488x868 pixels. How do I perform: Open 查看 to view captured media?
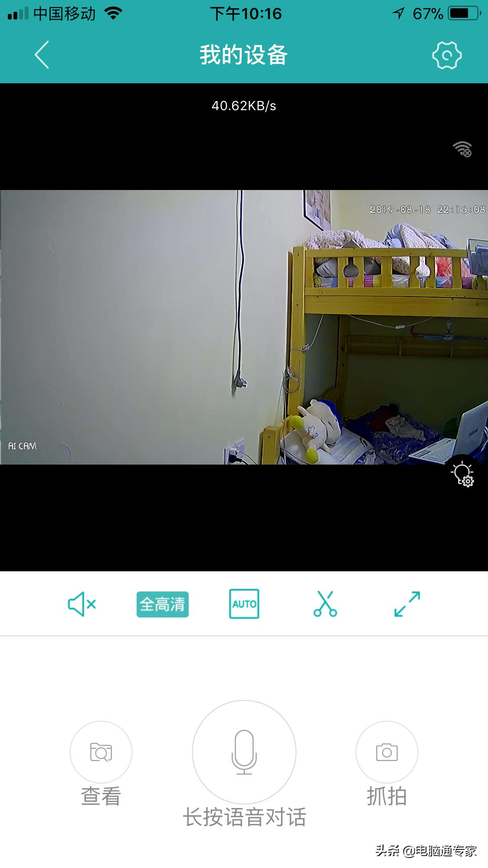[x=101, y=752]
